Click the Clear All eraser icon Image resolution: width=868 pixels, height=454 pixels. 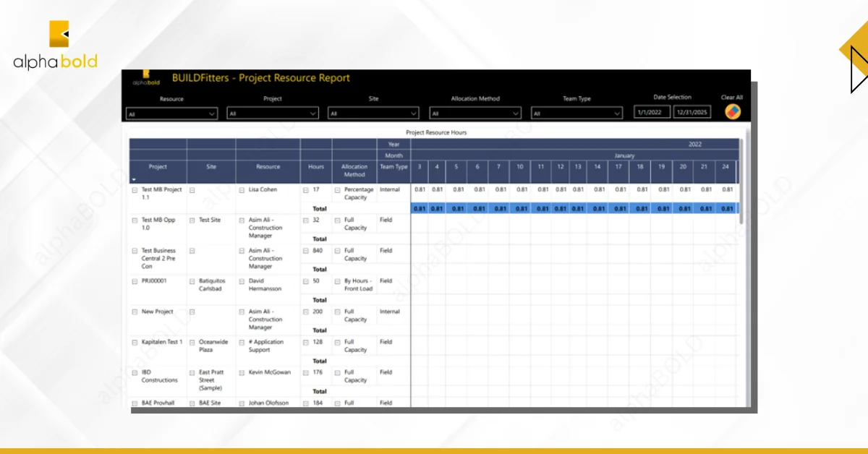732,112
